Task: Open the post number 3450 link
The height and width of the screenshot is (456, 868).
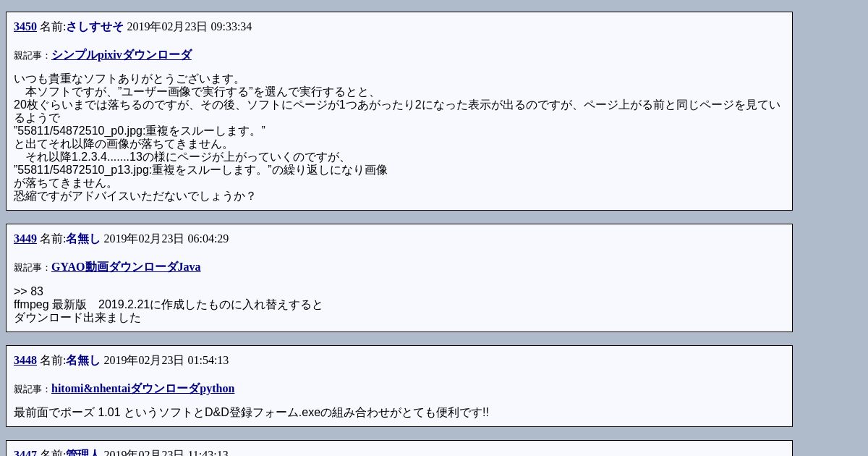Action: (x=25, y=27)
